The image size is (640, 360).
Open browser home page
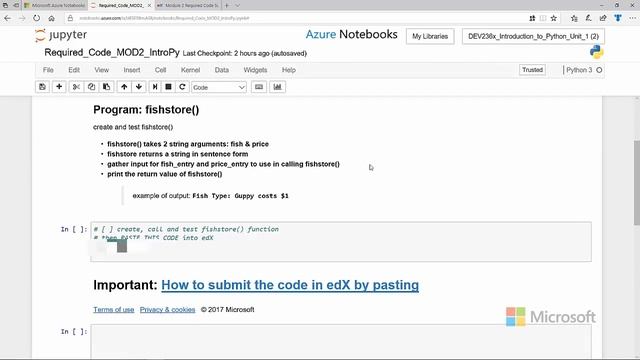tap(51, 18)
